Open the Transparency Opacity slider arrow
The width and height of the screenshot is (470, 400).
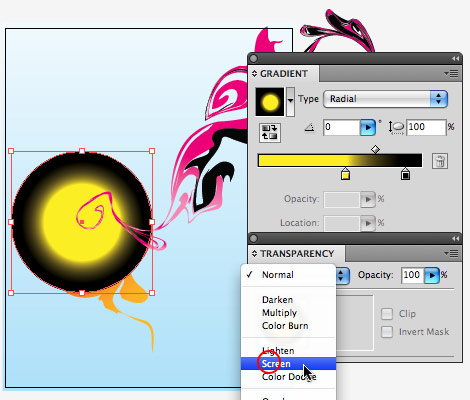432,275
